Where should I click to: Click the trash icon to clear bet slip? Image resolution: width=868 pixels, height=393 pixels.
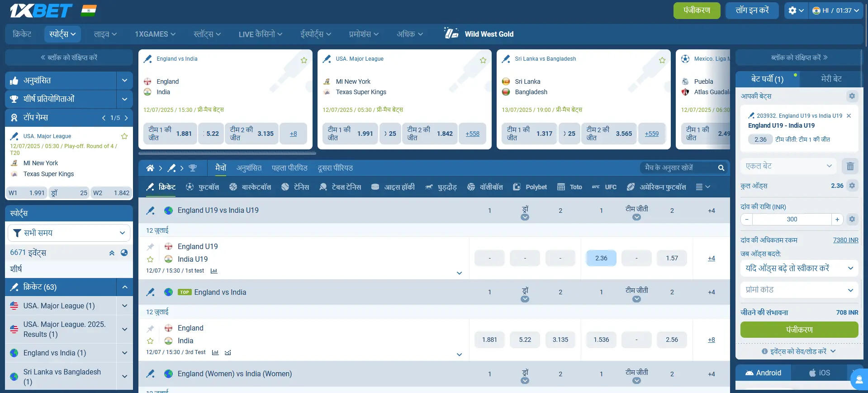pos(850,166)
